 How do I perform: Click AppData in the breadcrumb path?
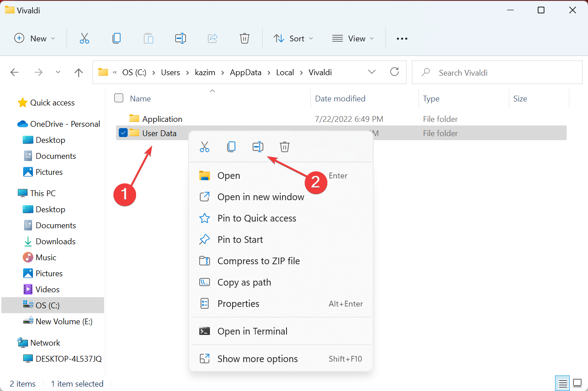click(246, 73)
